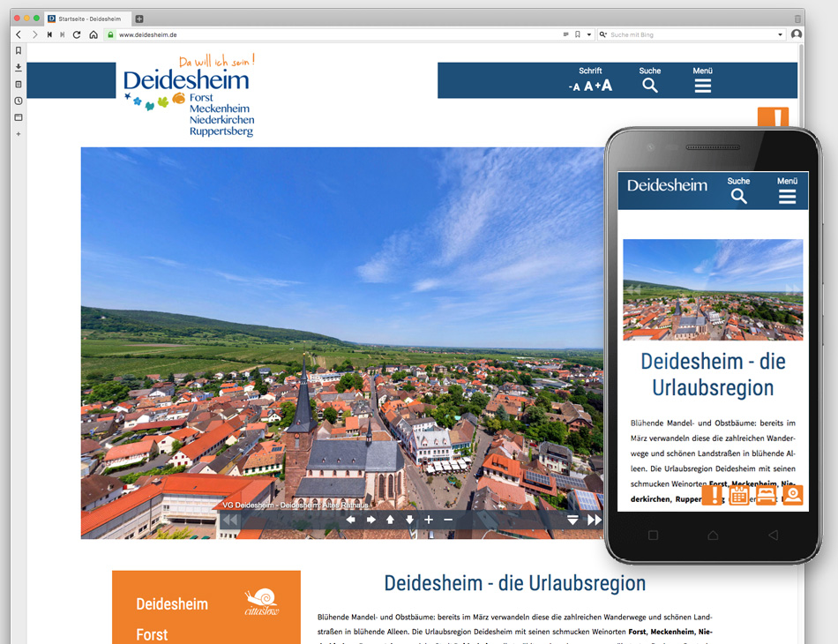838x644 pixels.
Task: Pan the panorama left with arrow
Action: point(350,520)
